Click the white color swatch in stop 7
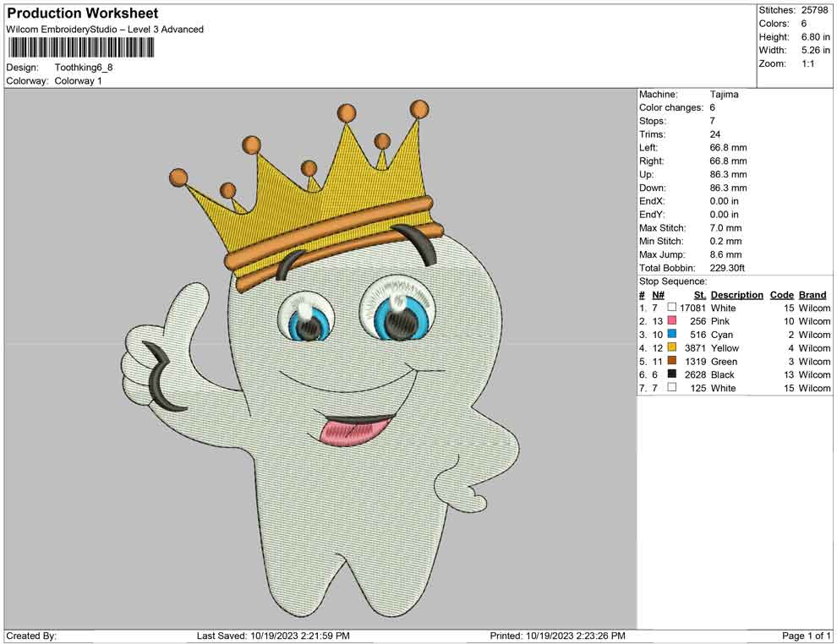837x644 pixels. (x=672, y=387)
